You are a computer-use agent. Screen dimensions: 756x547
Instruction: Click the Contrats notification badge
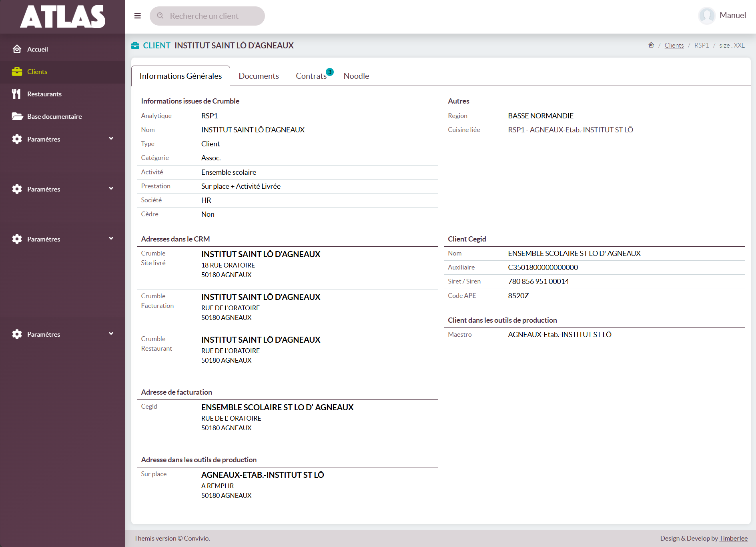(330, 72)
